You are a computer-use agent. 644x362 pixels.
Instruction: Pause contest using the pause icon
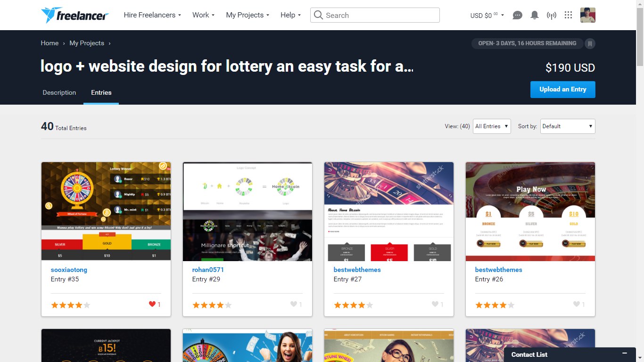tap(590, 44)
